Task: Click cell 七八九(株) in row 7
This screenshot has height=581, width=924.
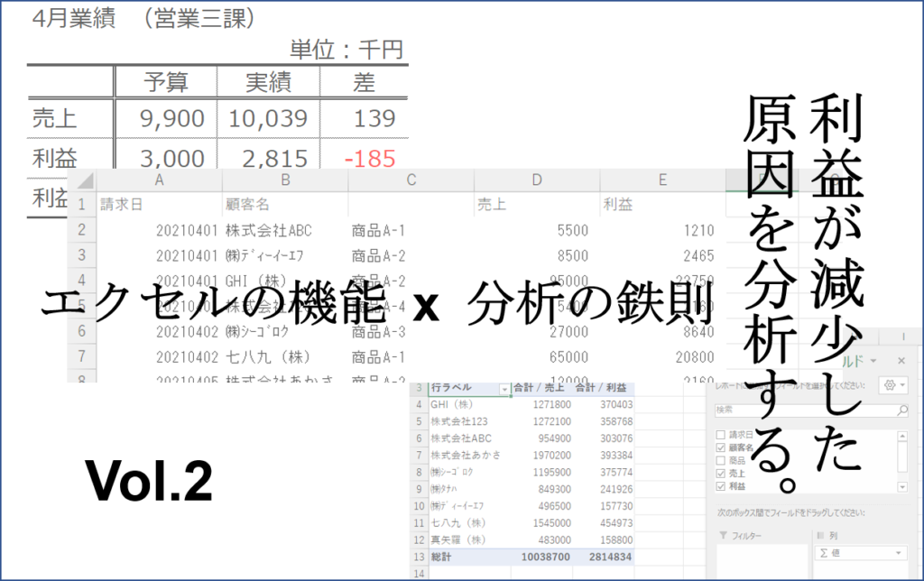Action: click(268, 357)
